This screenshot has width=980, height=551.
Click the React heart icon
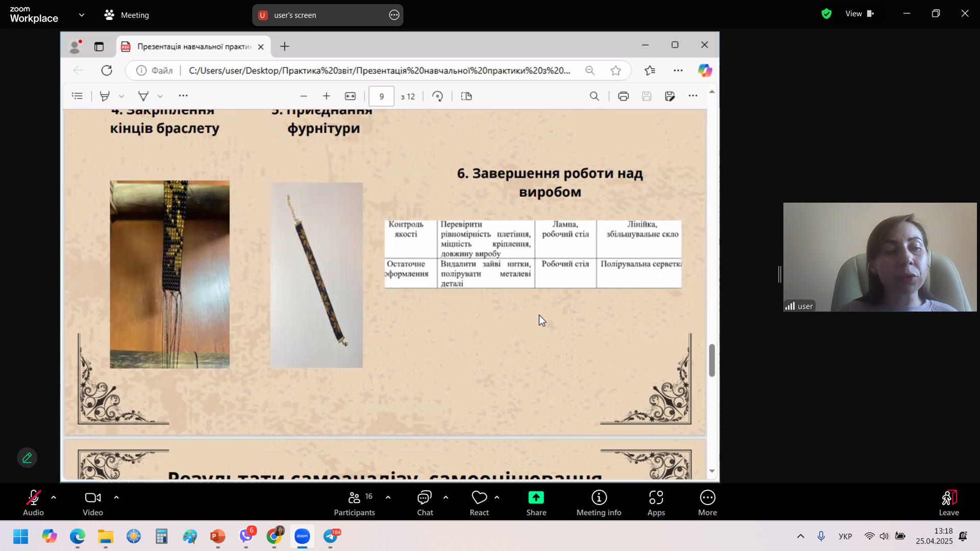(x=479, y=497)
